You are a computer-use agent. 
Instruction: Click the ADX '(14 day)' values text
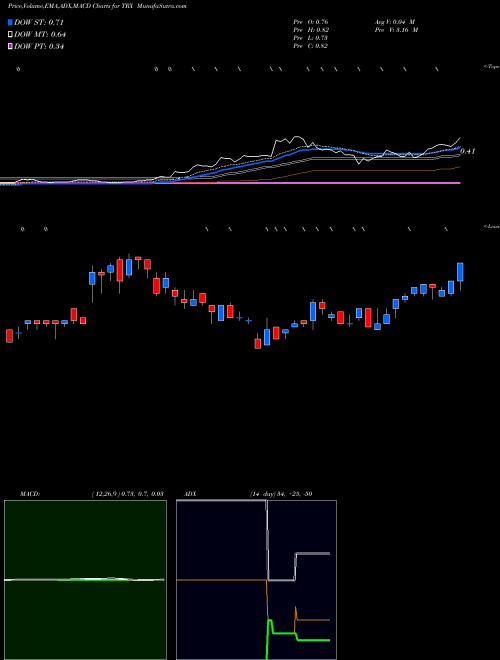pyautogui.click(x=281, y=494)
